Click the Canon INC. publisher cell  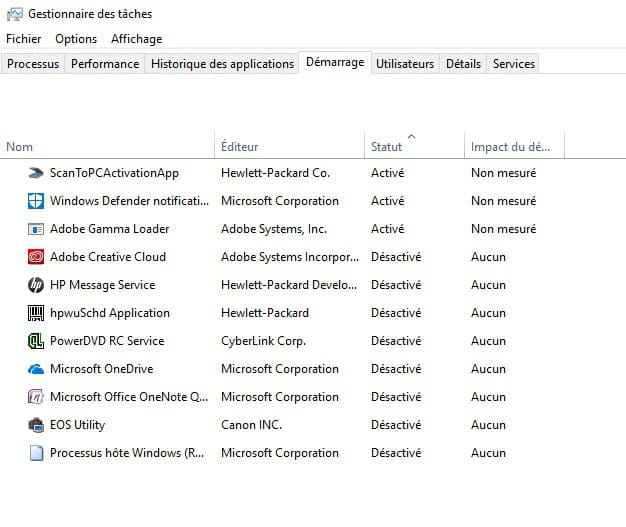(252, 425)
